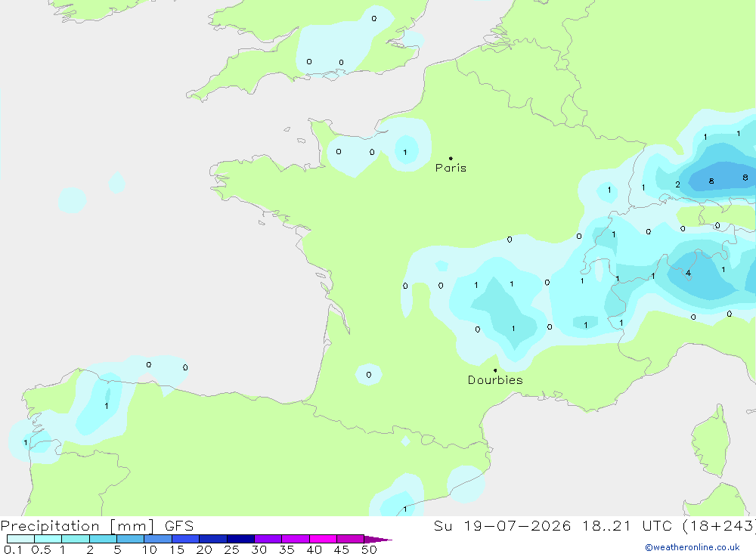Select the Paris location dot marker
This screenshot has height=554, width=756.
(x=451, y=158)
